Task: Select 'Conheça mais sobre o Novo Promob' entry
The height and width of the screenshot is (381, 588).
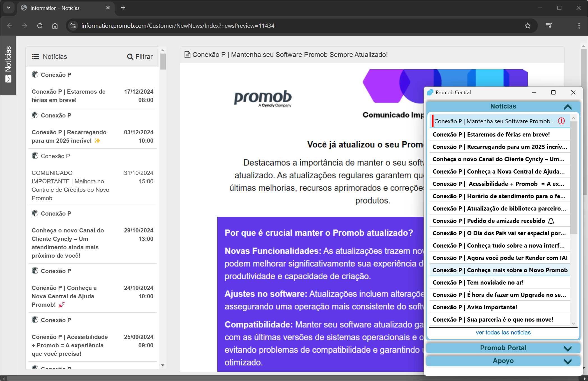Action: 500,270
